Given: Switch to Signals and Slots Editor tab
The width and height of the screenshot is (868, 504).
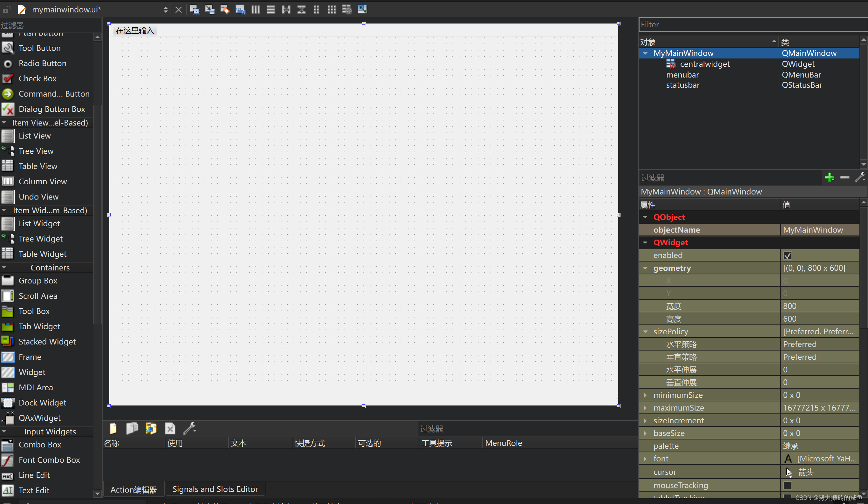Looking at the screenshot, I should coord(215,489).
